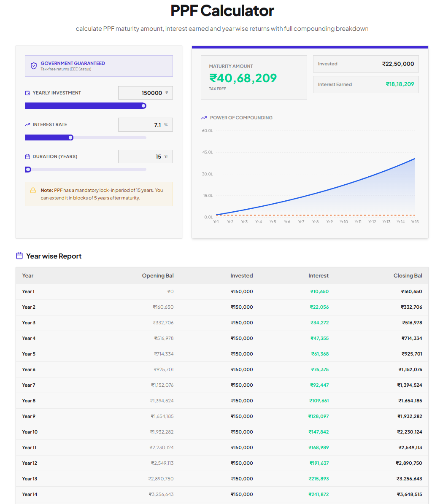Click the Yearly Investment slider handle

point(144,106)
